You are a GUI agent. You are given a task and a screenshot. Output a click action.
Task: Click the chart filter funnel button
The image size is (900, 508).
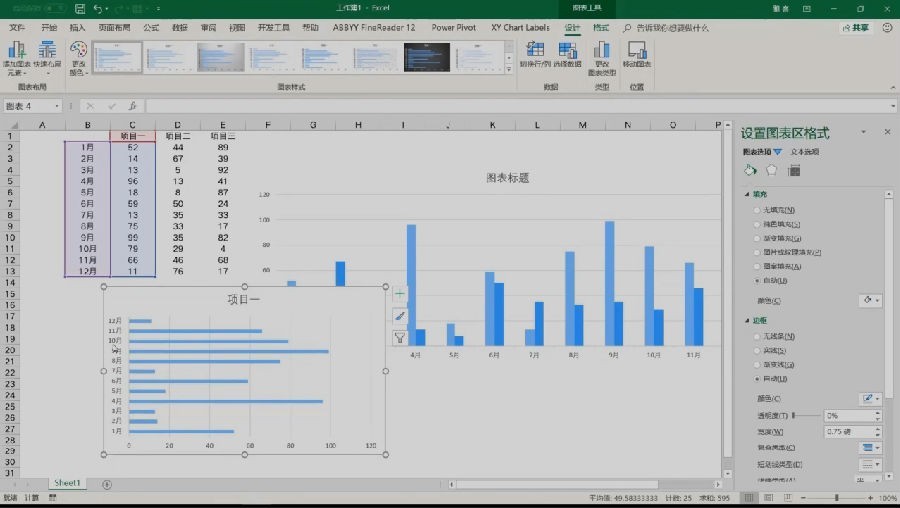pos(400,338)
